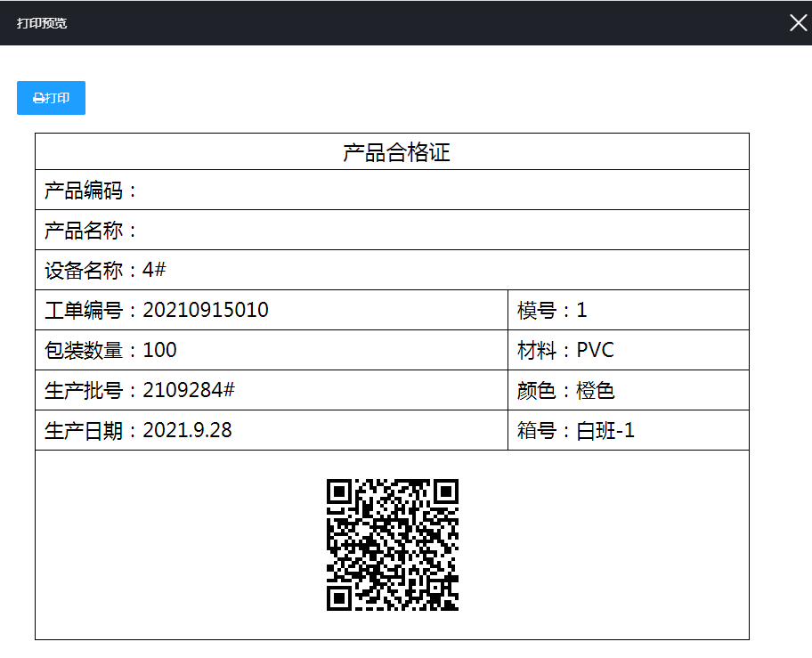Screen dimensions: 812x658
Task: Select the 设备名称:4# row
Action: click(392, 271)
